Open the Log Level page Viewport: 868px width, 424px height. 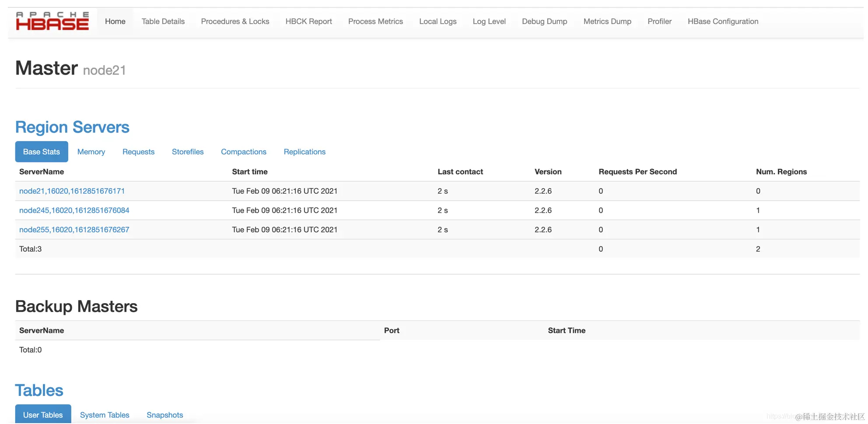point(489,21)
